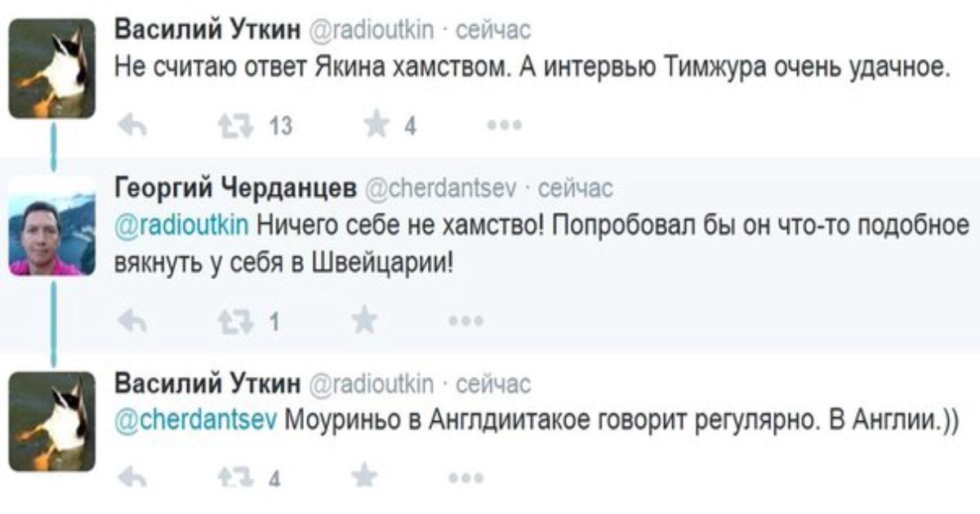Open Георгий Черданцев profile name

235,189
